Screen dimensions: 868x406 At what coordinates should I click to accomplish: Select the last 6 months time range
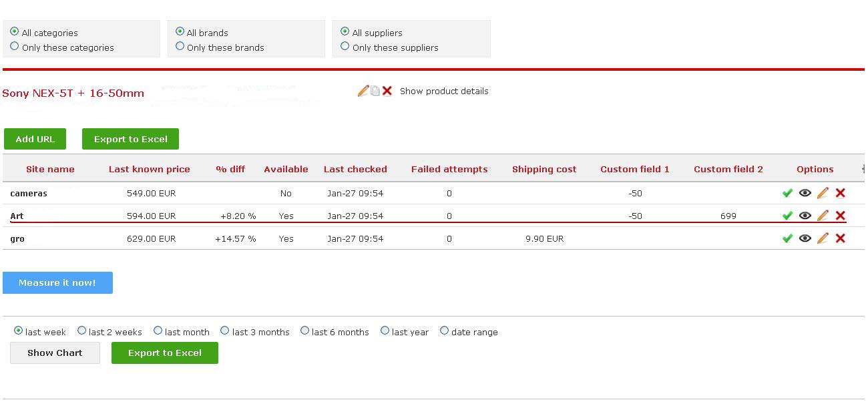point(305,331)
